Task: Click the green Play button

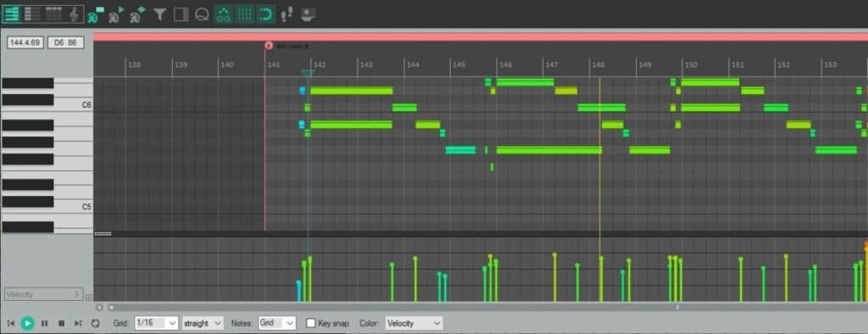Action: coord(27,323)
